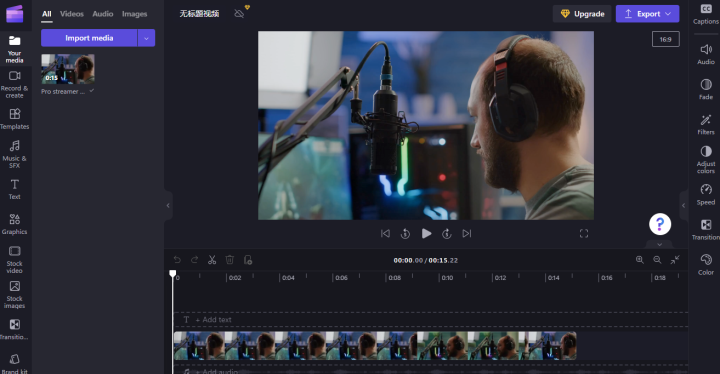720x374 pixels.
Task: Collapse the right property panel
Action: (683, 205)
